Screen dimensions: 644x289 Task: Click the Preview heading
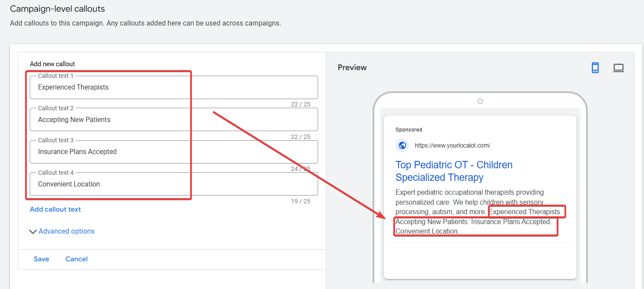(x=352, y=67)
